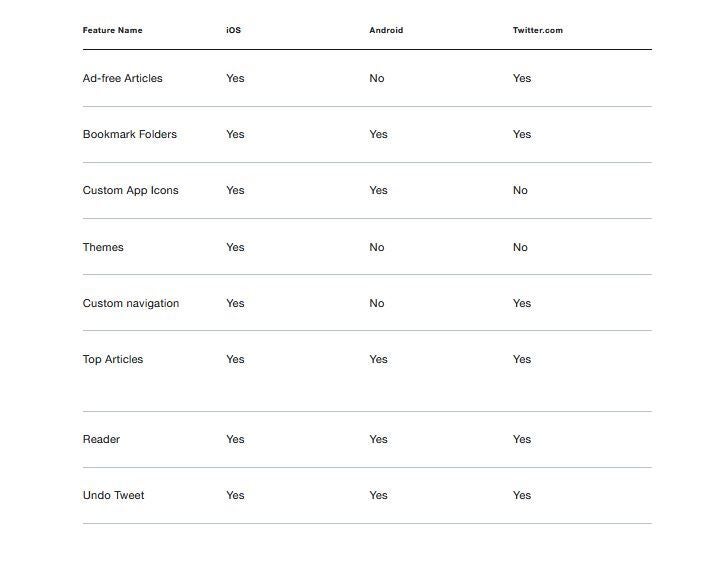
Task: Click the Feature Name column header
Action: 112,30
